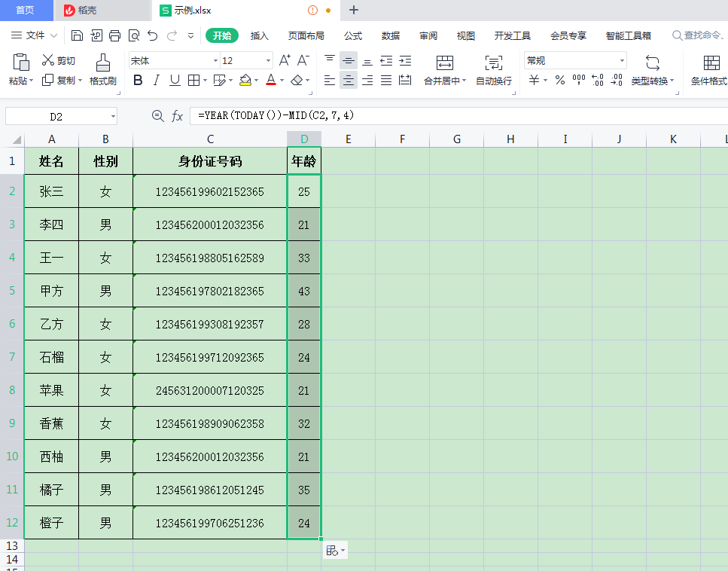728x571 pixels.
Task: Open the auto fill options button
Action: (335, 550)
